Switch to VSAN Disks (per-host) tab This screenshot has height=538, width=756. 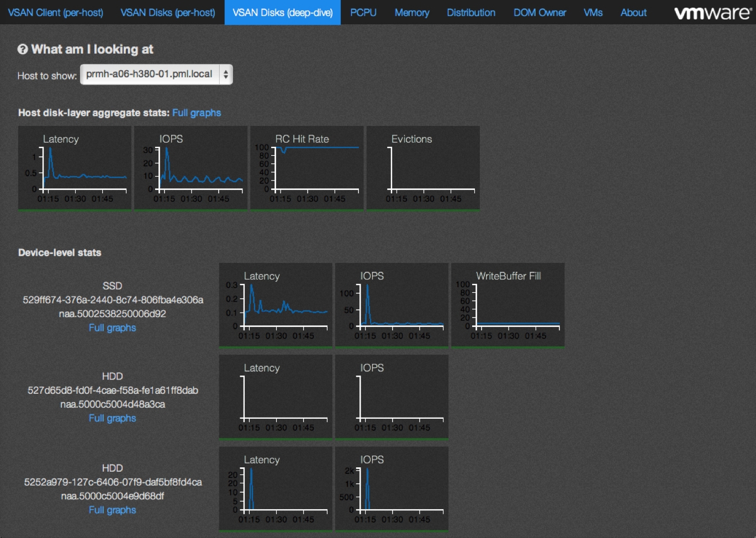(x=168, y=12)
